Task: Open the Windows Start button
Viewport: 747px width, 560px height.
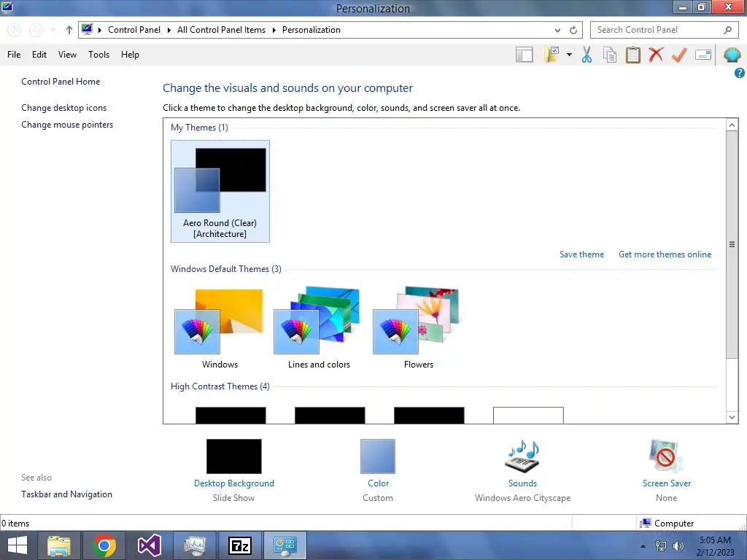Action: tap(18, 545)
